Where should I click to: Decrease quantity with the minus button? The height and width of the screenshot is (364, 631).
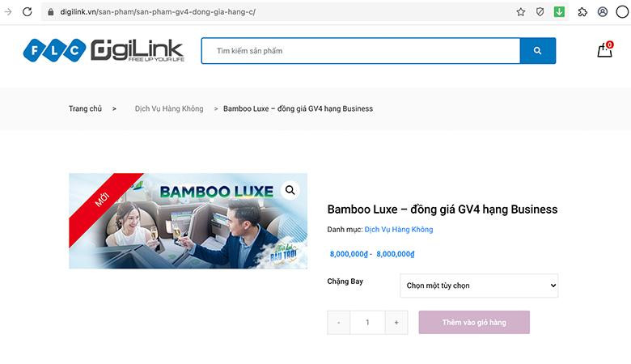338,322
